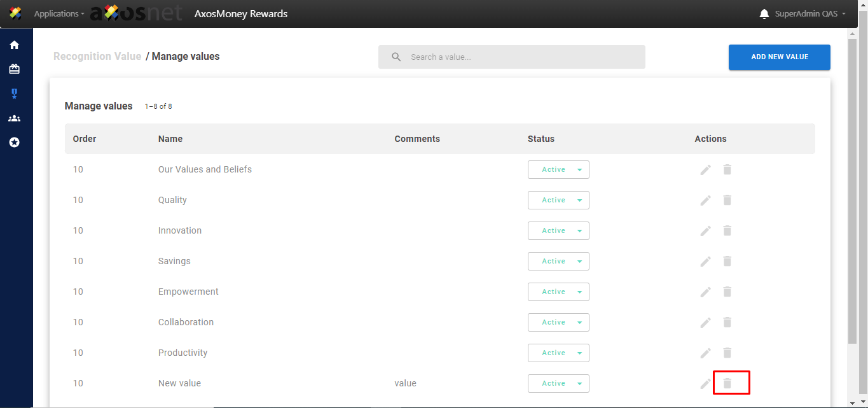This screenshot has width=868, height=408.
Task: Delete the Productivity value
Action: 727,353
